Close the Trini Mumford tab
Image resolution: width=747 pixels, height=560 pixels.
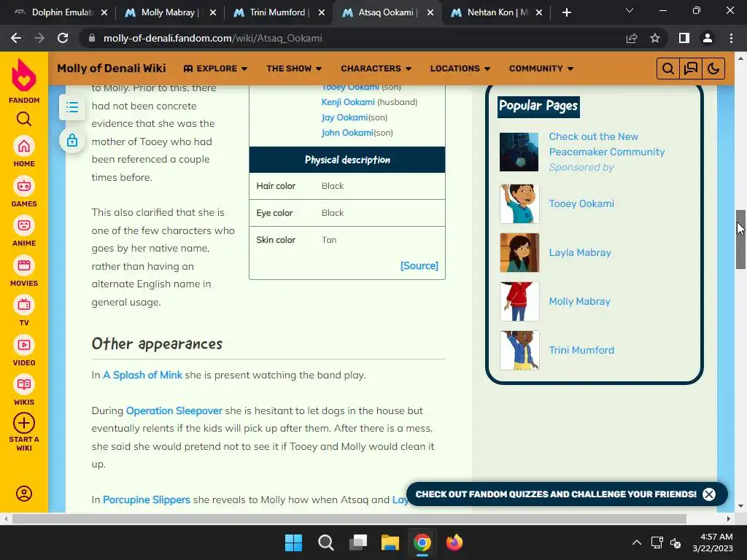point(322,12)
